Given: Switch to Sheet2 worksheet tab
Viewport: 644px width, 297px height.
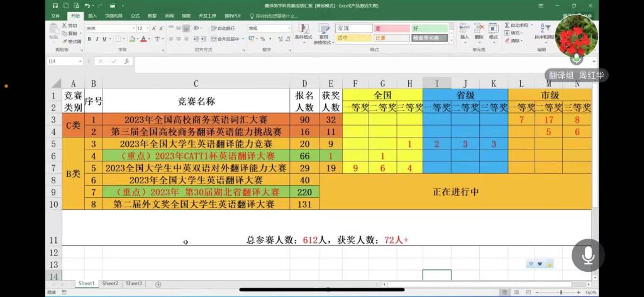Looking at the screenshot, I should pos(110,284).
